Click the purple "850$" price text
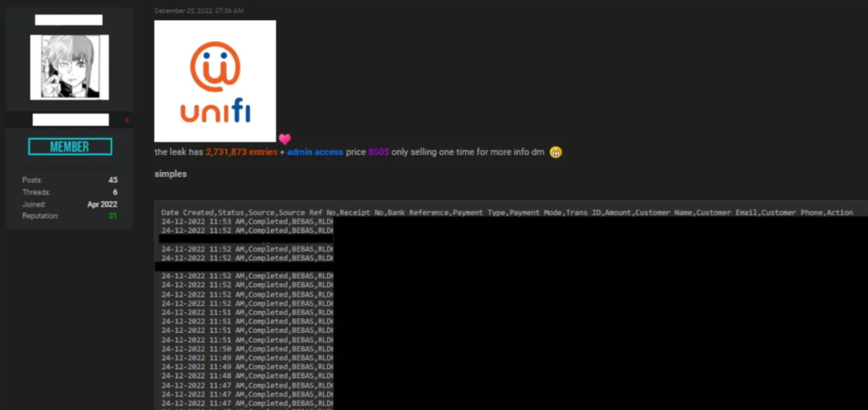 pyautogui.click(x=378, y=152)
